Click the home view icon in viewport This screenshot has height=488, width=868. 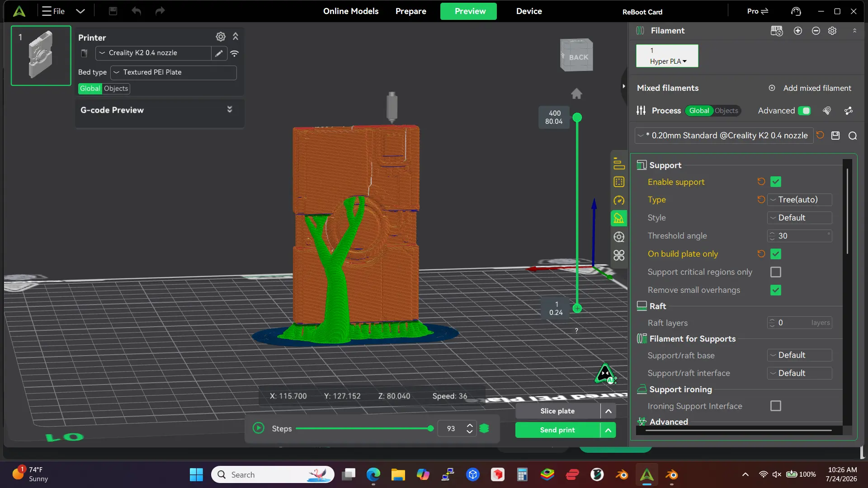coord(576,94)
